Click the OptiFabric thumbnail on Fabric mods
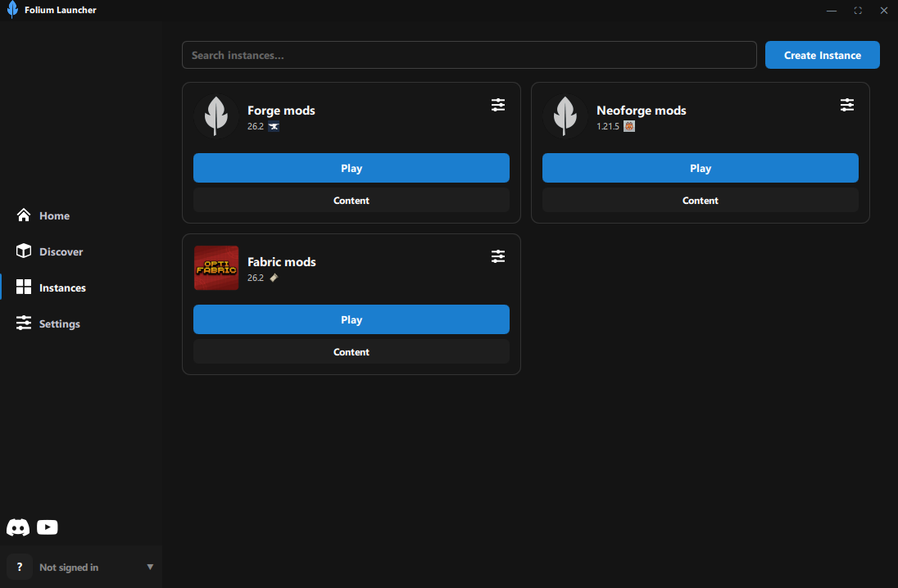This screenshot has height=588, width=898. (216, 268)
